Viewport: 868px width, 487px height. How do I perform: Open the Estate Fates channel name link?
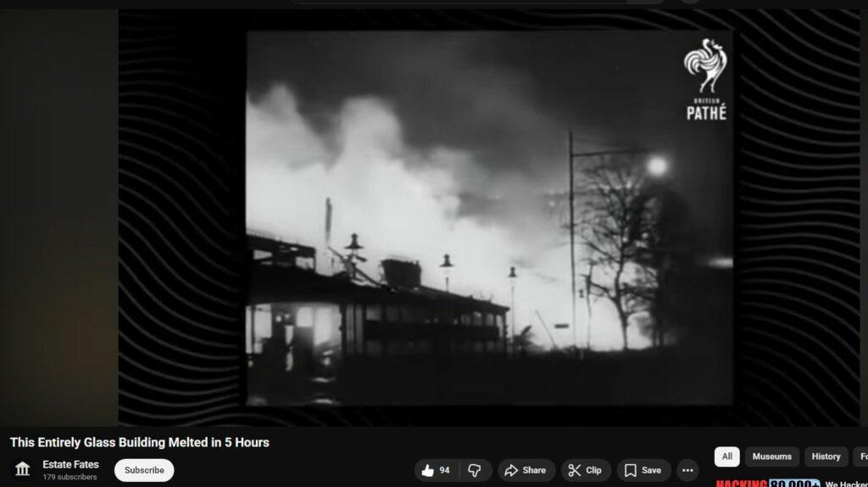click(x=70, y=464)
